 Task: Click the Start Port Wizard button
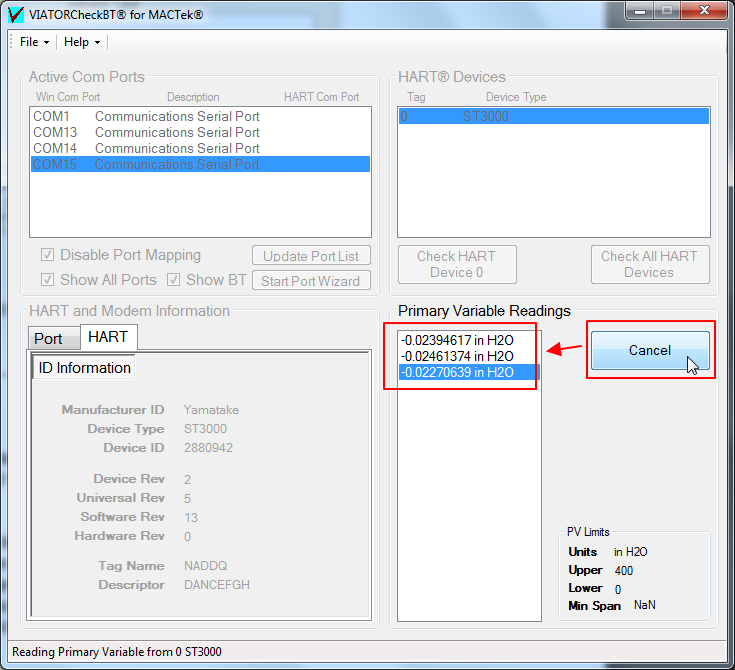coord(311,281)
